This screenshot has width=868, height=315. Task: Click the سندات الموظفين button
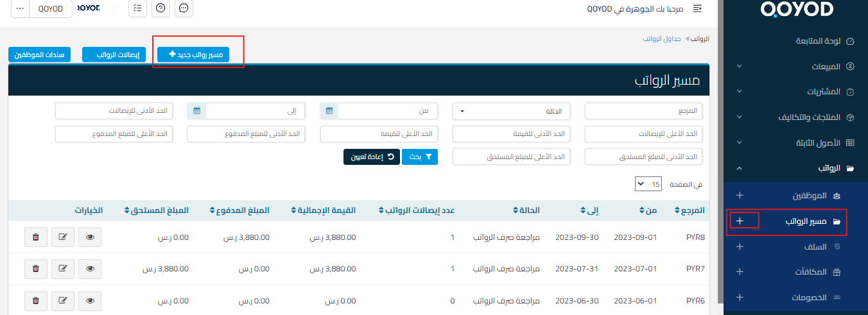point(39,55)
